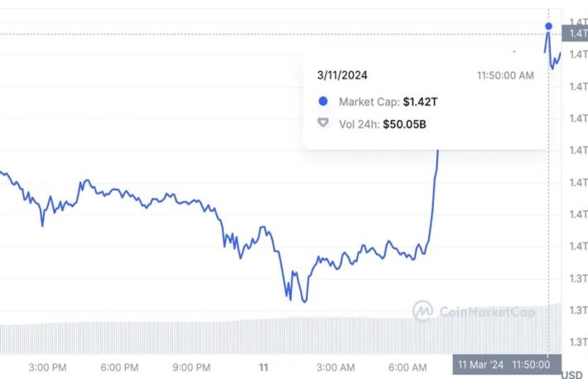The image size is (588, 379).
Task: Click the blue Market Cap legend dot
Action: 323,102
